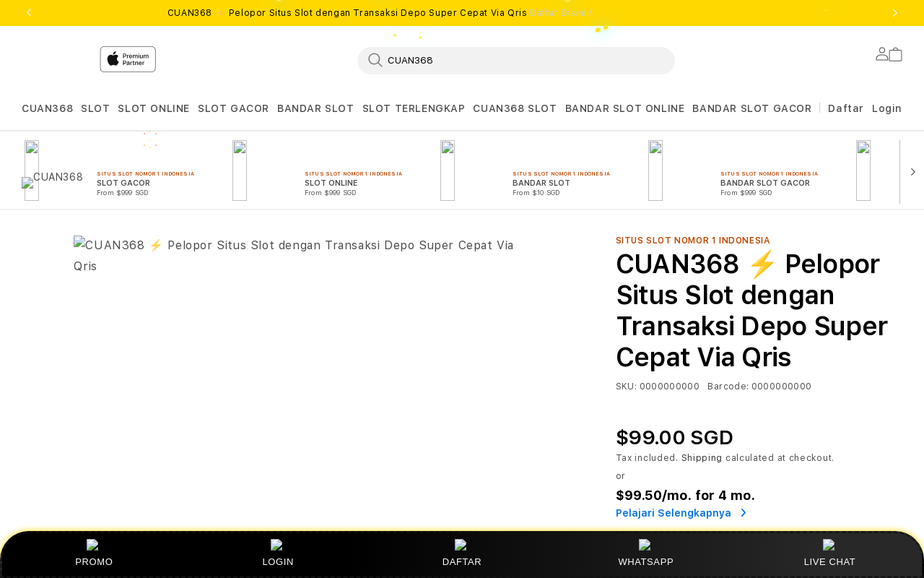
Task: Click the chevron after Pelajari Selengkapnya
Action: pyautogui.click(x=744, y=513)
